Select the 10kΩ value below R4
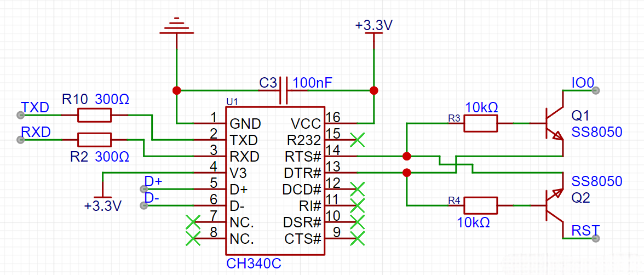The height and width of the screenshot is (275, 644). pyautogui.click(x=474, y=223)
